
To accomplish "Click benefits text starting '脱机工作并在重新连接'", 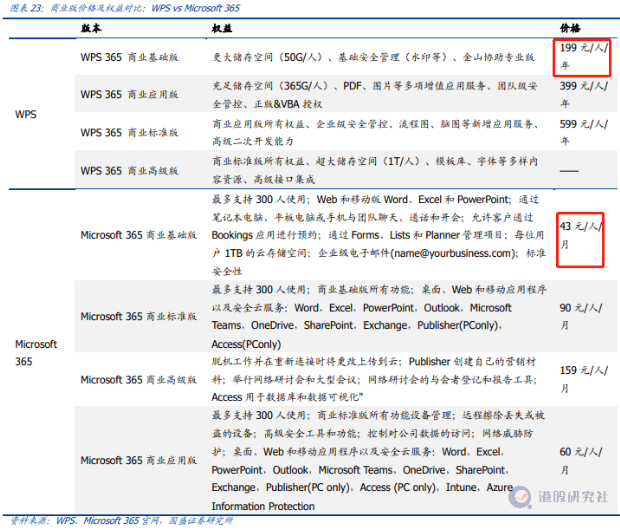I will click(x=374, y=379).
